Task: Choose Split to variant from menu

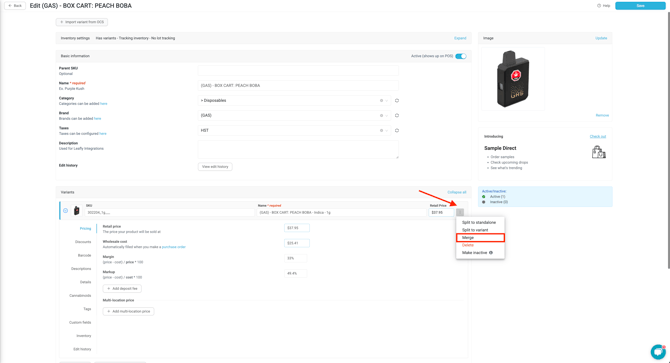Action: click(x=475, y=230)
